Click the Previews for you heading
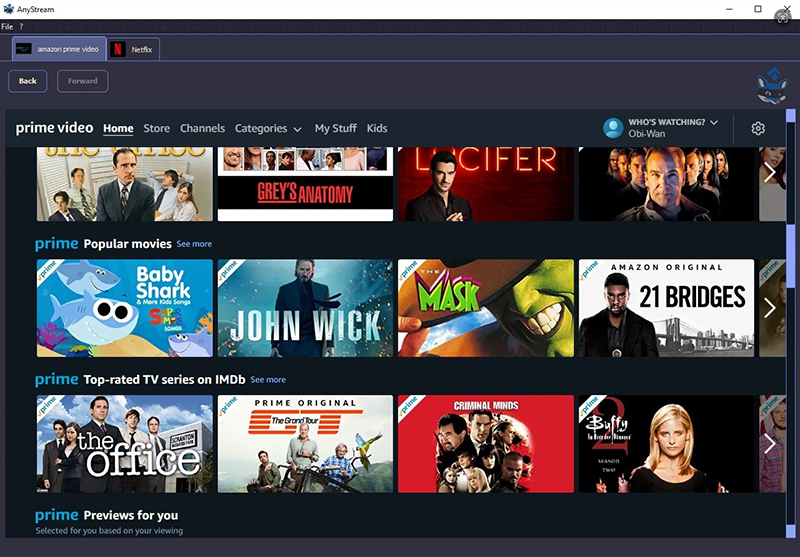Image resolution: width=800 pixels, height=557 pixels. 131,515
